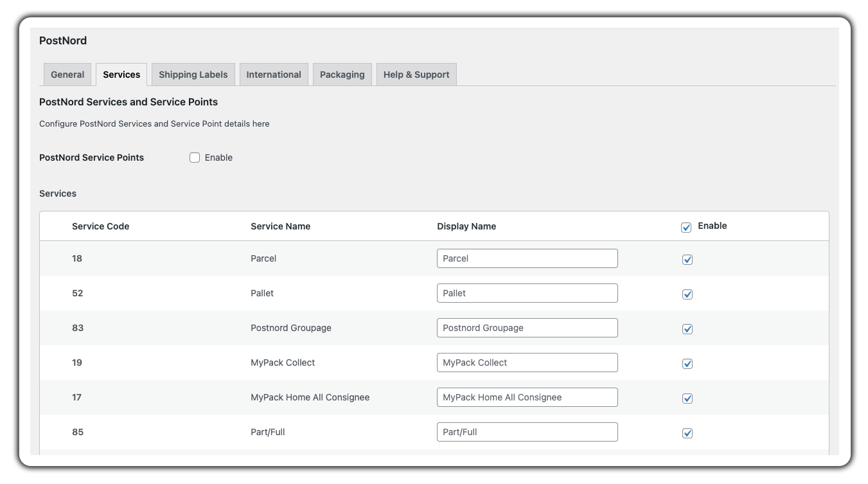This screenshot has height=484, width=868.
Task: Toggle the Enable all services header checkbox
Action: [686, 227]
